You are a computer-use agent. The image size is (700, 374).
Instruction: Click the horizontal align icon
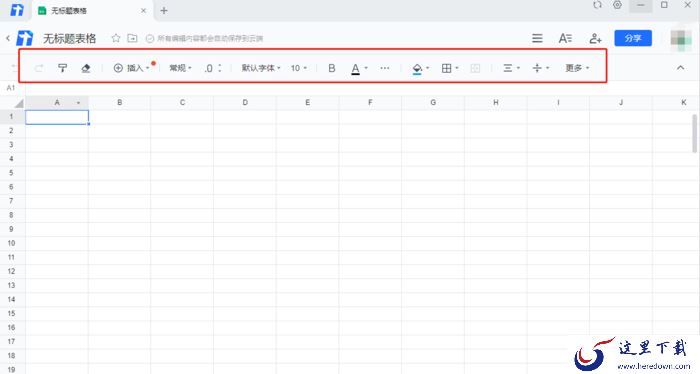pos(508,68)
